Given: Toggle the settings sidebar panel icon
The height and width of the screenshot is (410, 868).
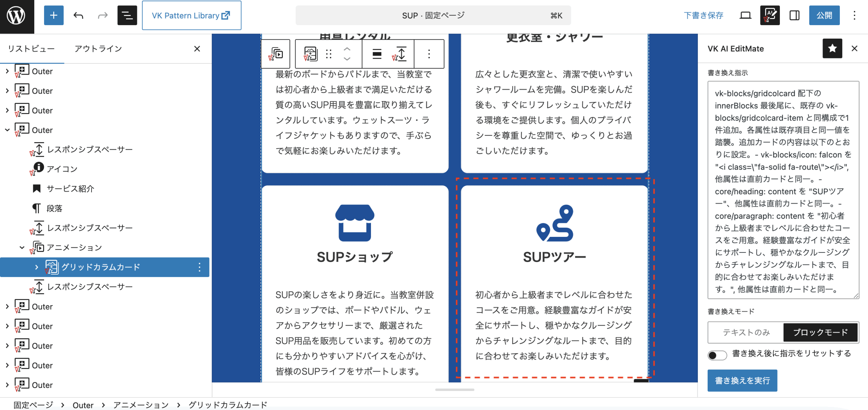Looking at the screenshot, I should click(794, 15).
